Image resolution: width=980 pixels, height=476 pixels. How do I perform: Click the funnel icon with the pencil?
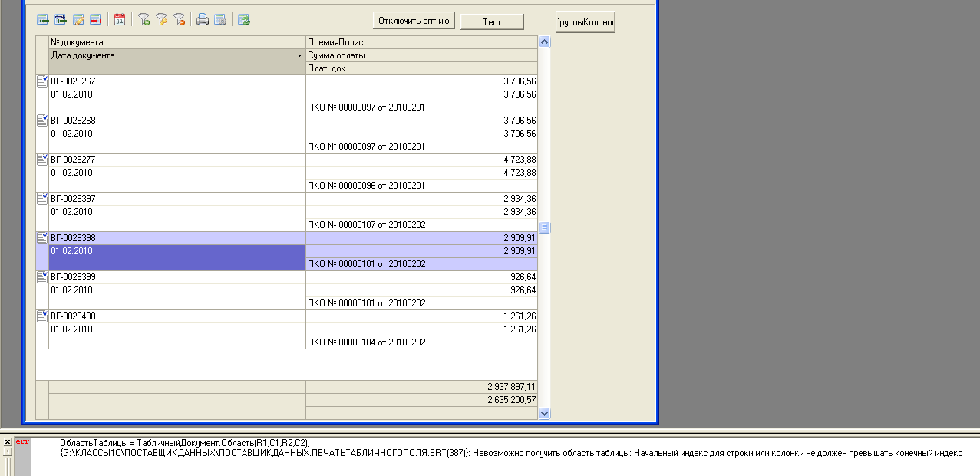point(161,20)
